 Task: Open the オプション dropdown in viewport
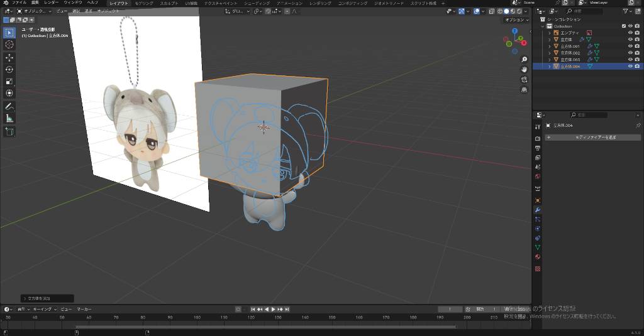tap(515, 20)
